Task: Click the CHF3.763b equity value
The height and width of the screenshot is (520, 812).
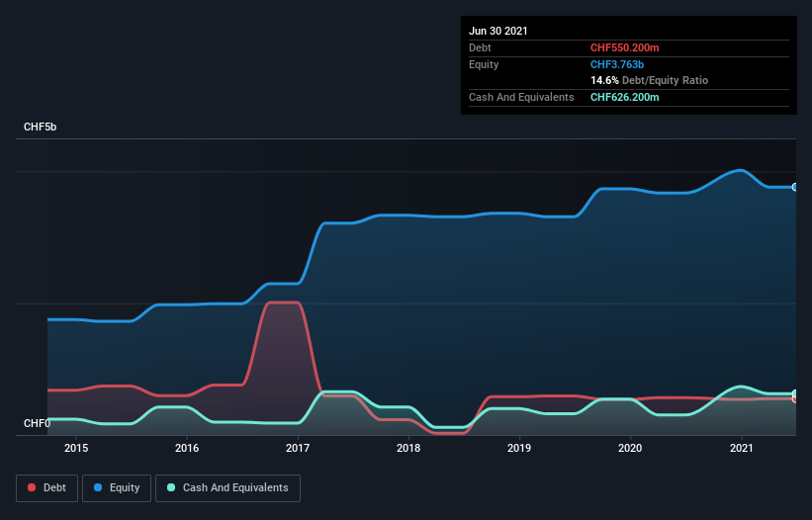Action: pos(617,64)
